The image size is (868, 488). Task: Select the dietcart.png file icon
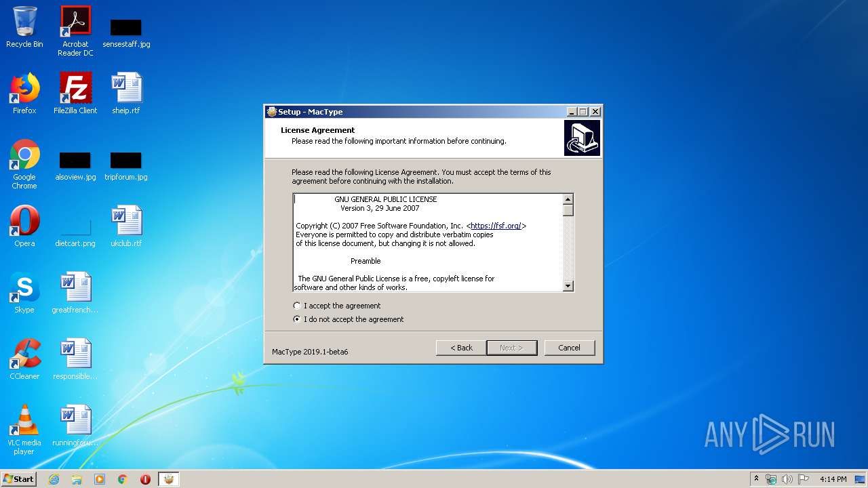pyautogui.click(x=75, y=232)
